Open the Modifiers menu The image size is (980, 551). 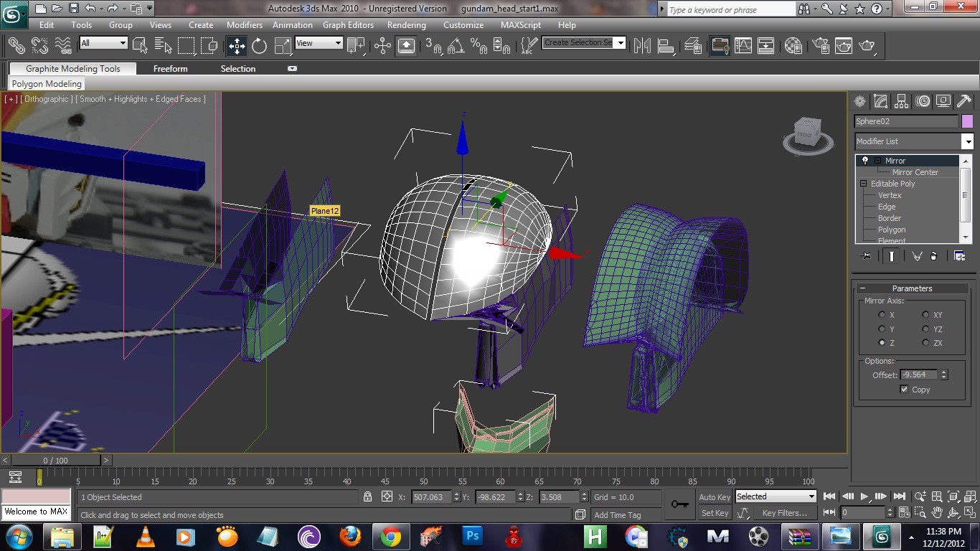(245, 24)
